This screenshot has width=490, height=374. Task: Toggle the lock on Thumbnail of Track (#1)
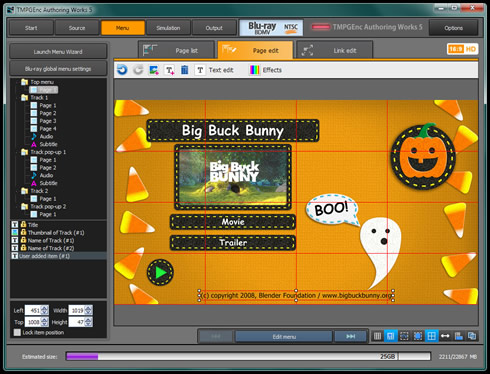tap(23, 232)
